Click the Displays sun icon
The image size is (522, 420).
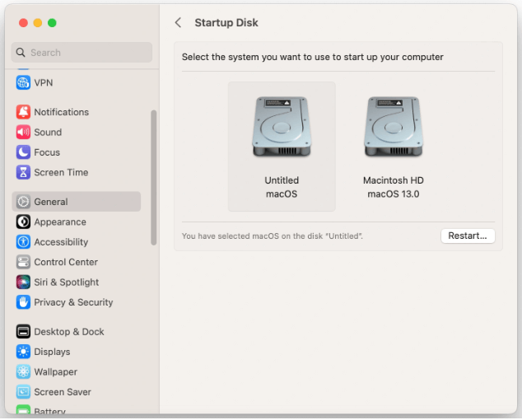tap(23, 352)
